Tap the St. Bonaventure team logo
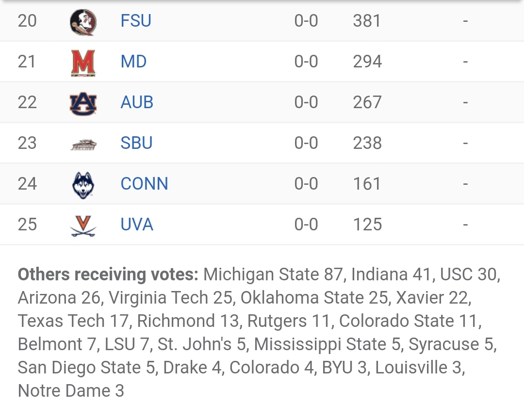The width and height of the screenshot is (524, 420). point(83,144)
